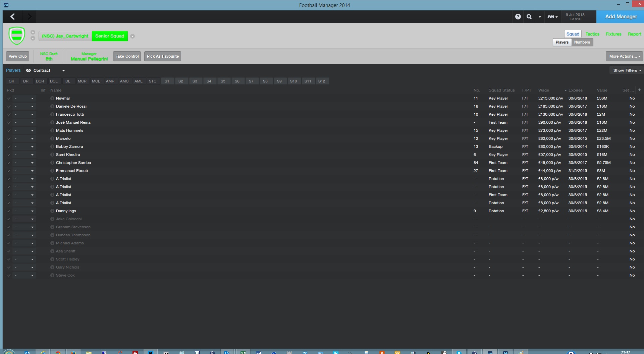The height and width of the screenshot is (354, 644).
Task: Switch to the Report tab
Action: [634, 34]
